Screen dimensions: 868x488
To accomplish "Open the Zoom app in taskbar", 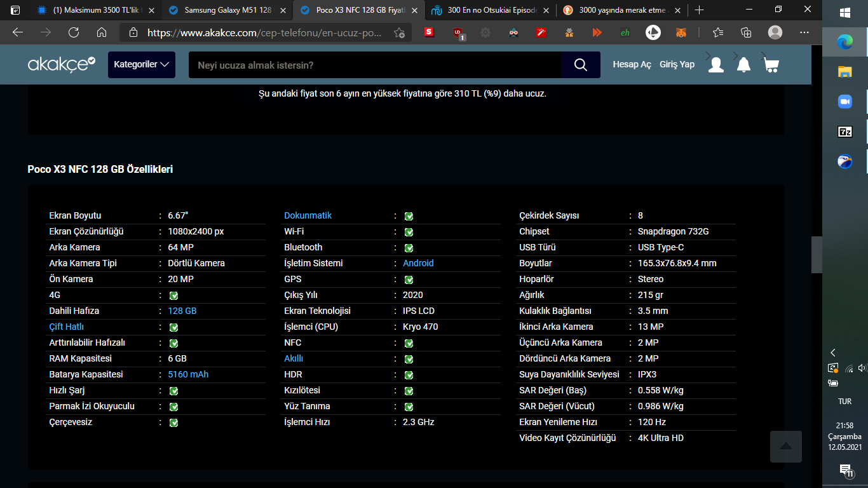I will pos(844,102).
